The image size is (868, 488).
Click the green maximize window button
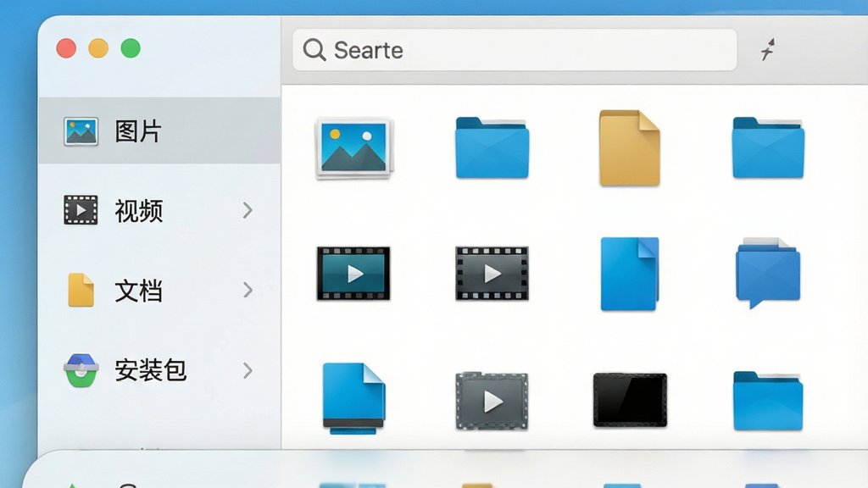click(x=131, y=48)
